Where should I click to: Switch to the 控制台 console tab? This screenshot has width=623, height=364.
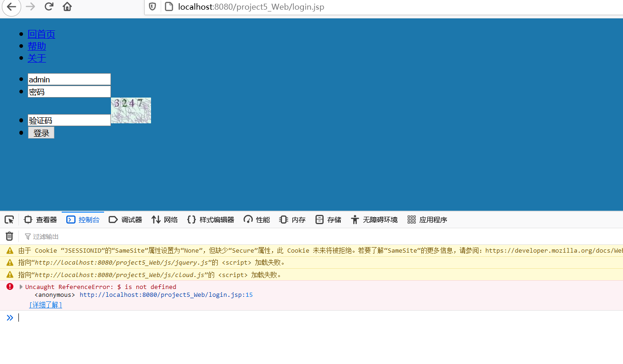click(x=83, y=220)
